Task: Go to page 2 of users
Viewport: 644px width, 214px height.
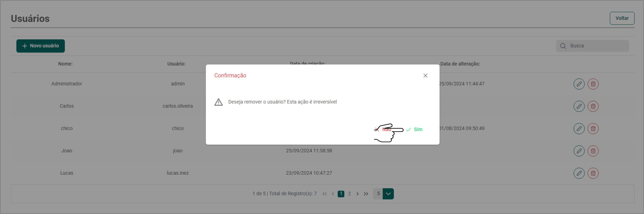Action: (x=349, y=194)
